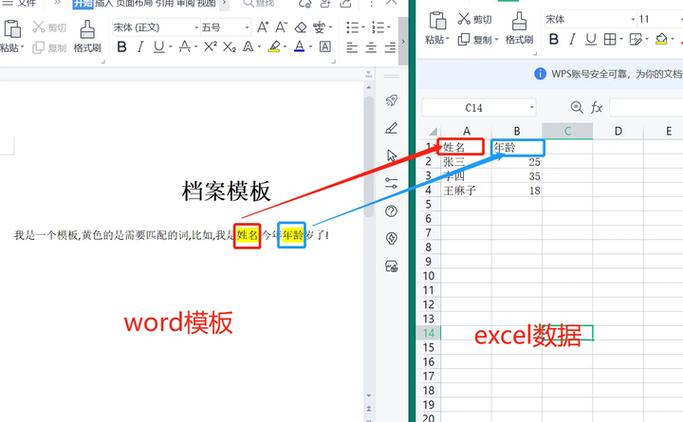Viewport: 683px width, 422px height.
Task: Open the outlined A text effects
Action: [248, 46]
